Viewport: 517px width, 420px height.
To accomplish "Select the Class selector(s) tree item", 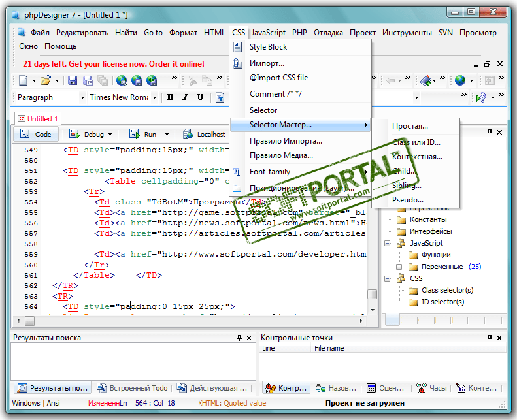I will tap(448, 290).
